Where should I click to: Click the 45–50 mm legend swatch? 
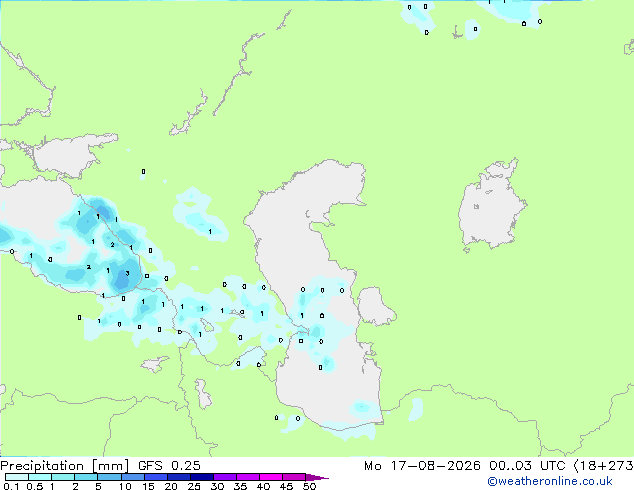(x=294, y=477)
